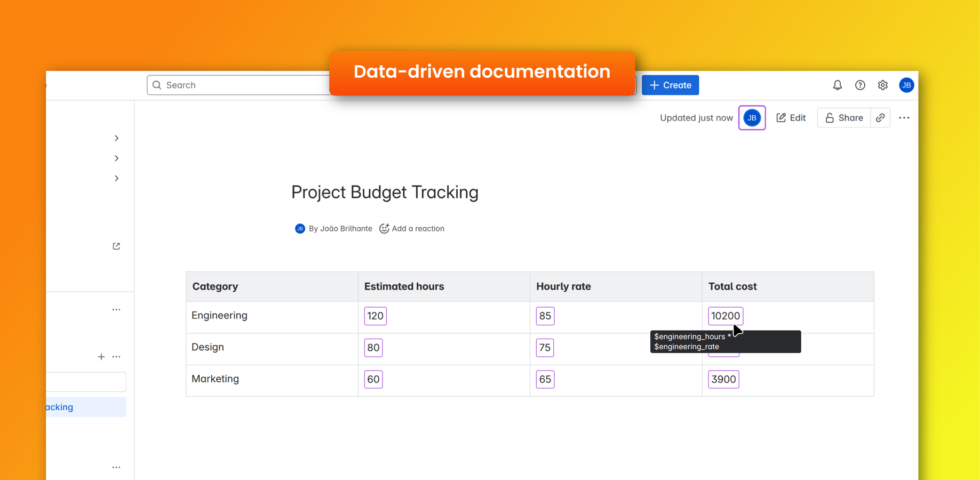Click the small JB author avatar under the title
This screenshot has height=480, width=980.
pos(300,229)
